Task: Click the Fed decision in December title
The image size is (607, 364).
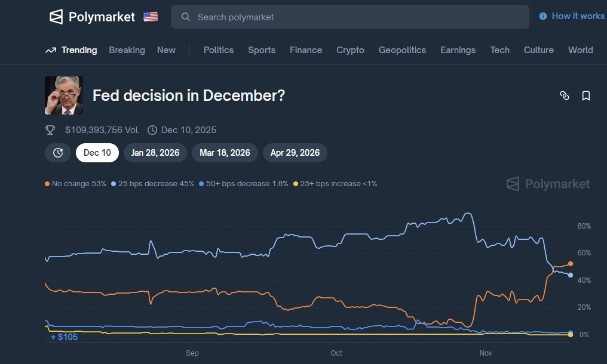Action: point(189,95)
